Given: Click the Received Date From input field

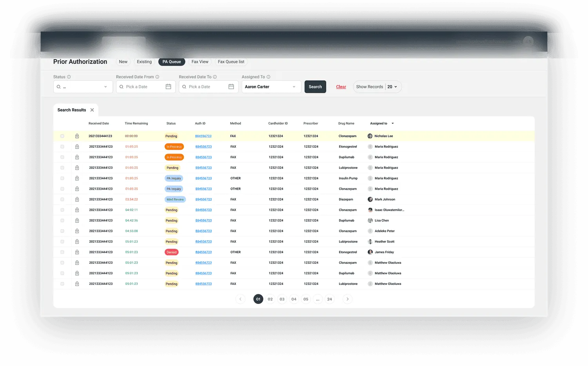Looking at the screenshot, I should pyautogui.click(x=146, y=87).
